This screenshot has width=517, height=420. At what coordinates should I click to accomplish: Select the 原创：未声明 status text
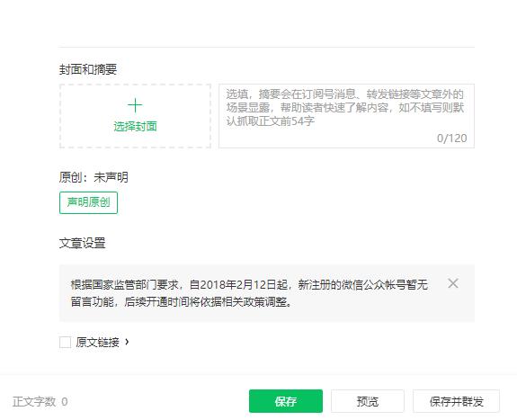click(94, 177)
